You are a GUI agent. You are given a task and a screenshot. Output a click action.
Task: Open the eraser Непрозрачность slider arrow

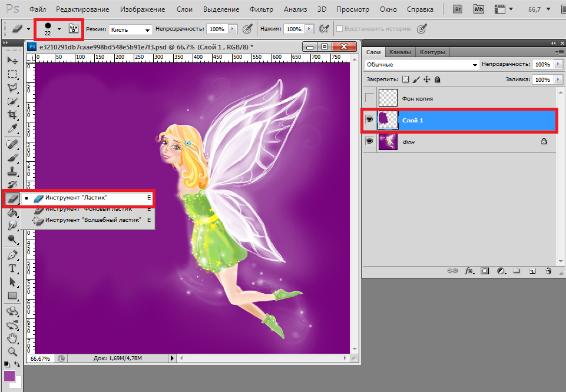click(x=233, y=29)
